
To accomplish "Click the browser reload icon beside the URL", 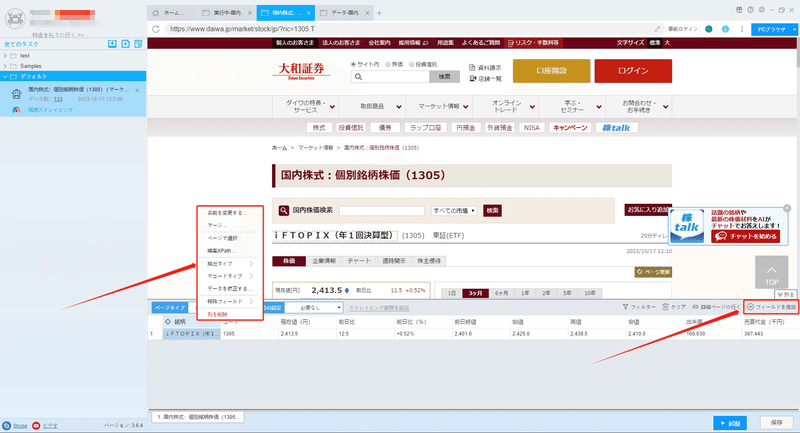I will click(x=156, y=29).
